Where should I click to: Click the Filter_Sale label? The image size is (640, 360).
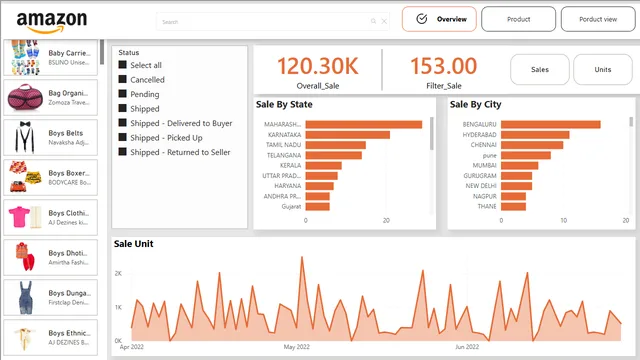coord(444,86)
